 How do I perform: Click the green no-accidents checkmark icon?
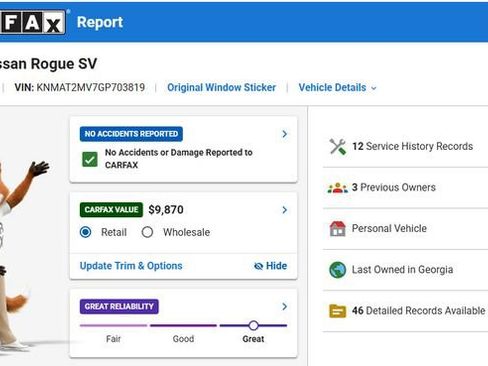(x=90, y=159)
